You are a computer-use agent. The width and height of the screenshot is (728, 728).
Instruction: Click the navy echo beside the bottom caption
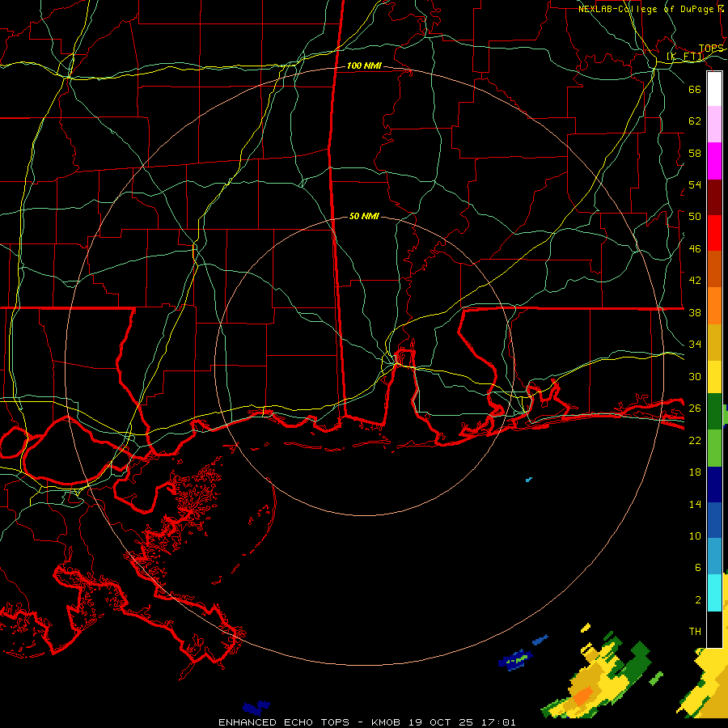256,707
